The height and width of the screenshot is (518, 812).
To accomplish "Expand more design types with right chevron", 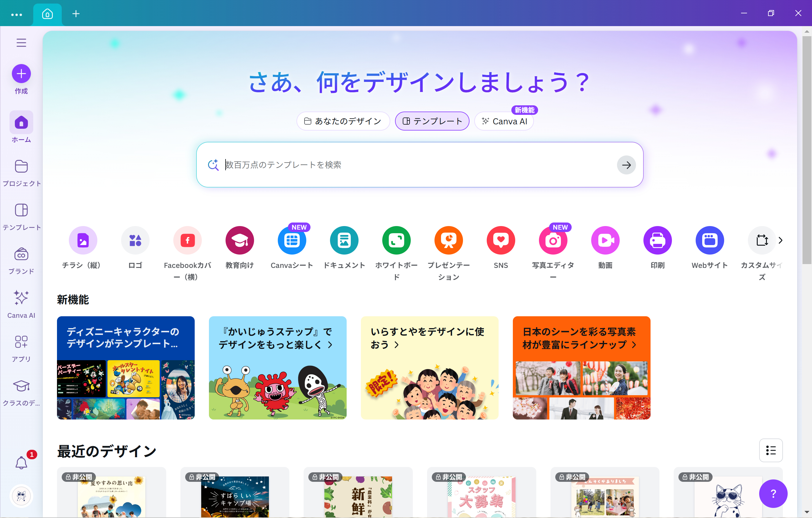I will point(780,240).
